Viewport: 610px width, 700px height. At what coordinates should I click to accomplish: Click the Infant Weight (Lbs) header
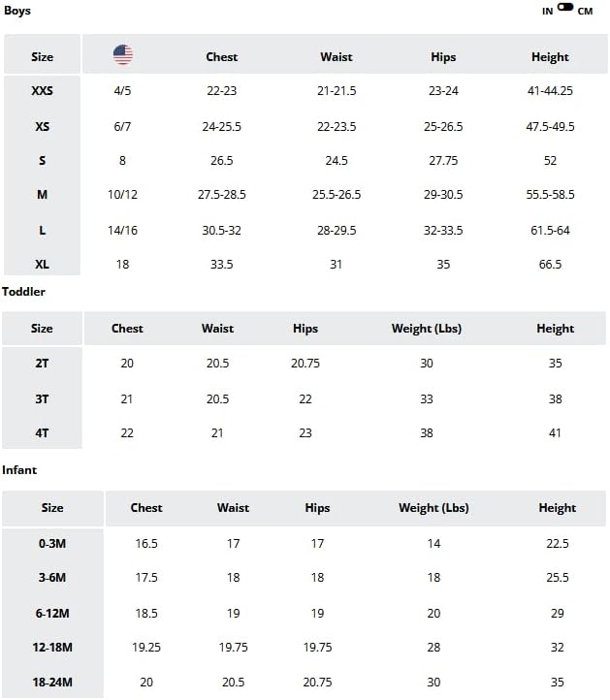[433, 508]
